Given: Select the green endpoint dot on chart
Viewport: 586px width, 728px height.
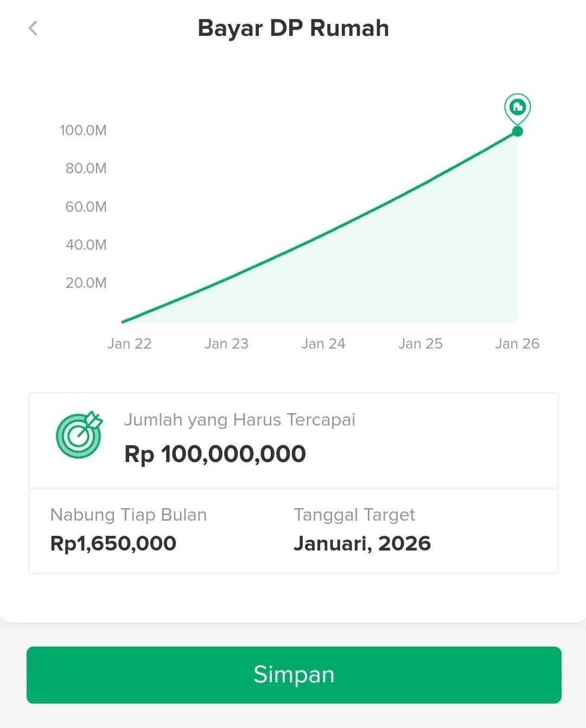Looking at the screenshot, I should coord(518,131).
